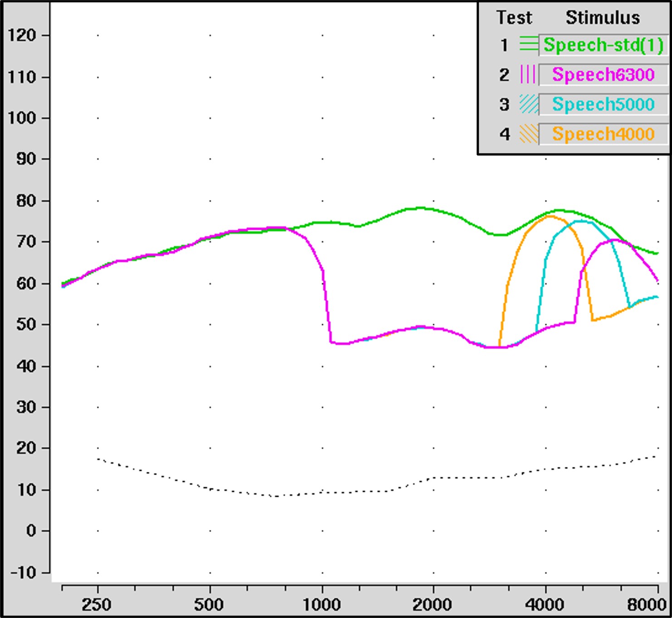
Task: Click the green horizontal-lines pattern icon for Test 1
Action: coord(529,44)
